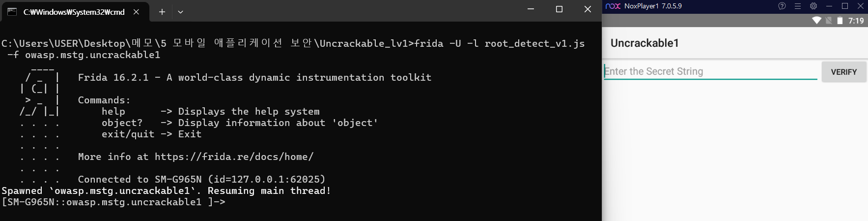Open NoxPlayer help question mark icon

(x=782, y=6)
